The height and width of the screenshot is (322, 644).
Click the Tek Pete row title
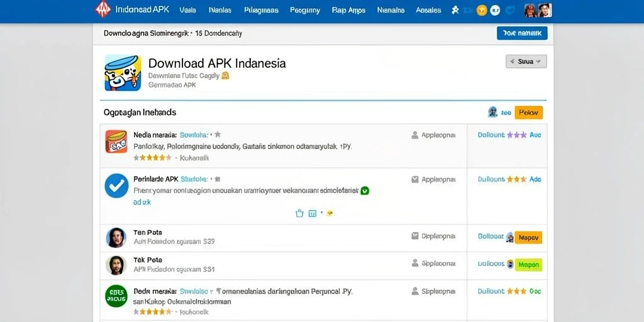pyautogui.click(x=148, y=260)
